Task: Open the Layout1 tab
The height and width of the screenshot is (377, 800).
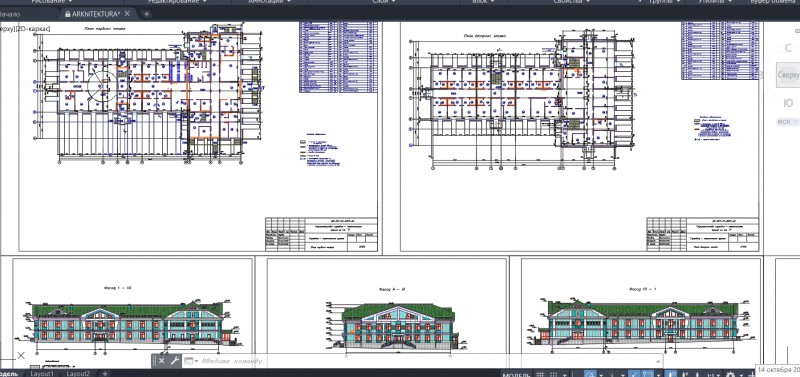Action: (x=42, y=373)
